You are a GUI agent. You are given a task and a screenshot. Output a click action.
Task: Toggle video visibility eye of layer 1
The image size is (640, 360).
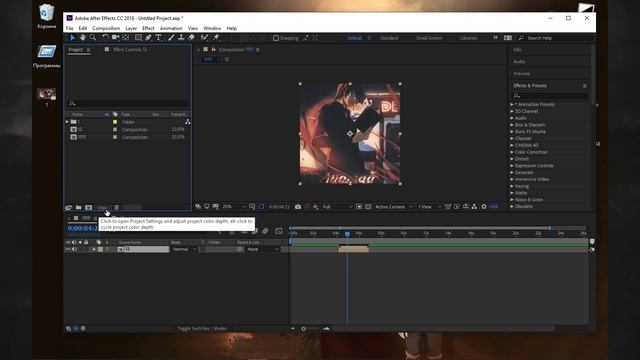tap(68, 249)
